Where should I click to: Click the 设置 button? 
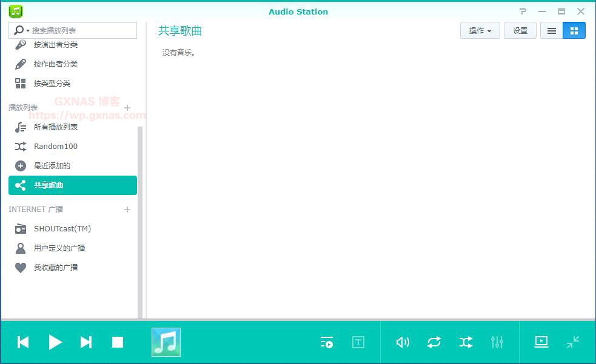520,31
